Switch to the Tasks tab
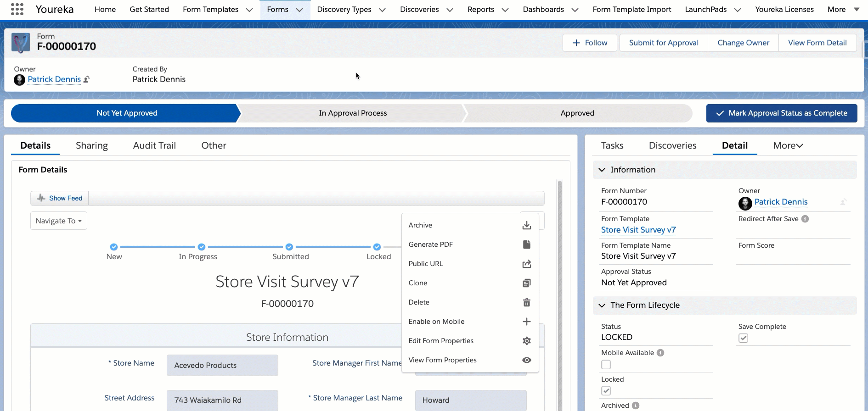 tap(612, 145)
